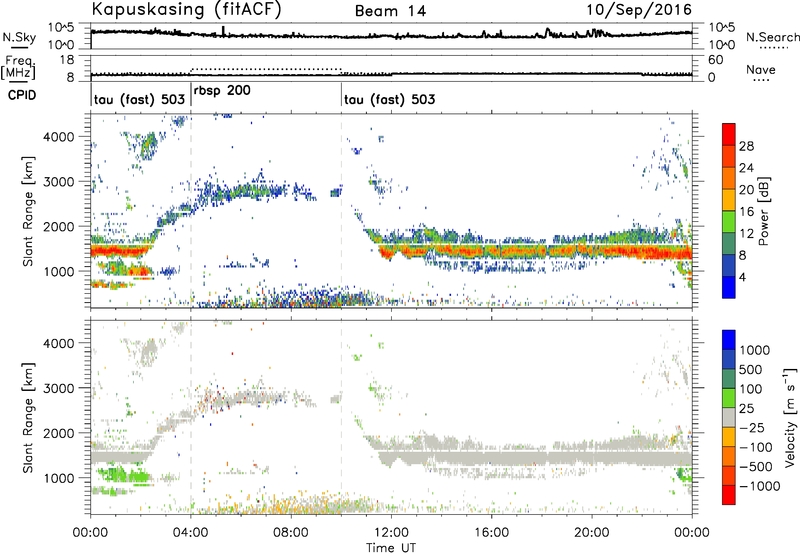Click the date 10/Sep/2016
This screenshot has height=554, width=800.
(639, 10)
